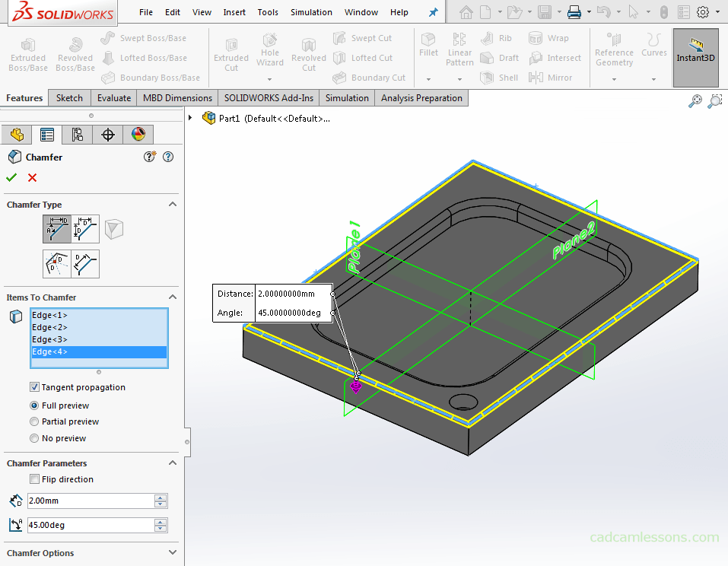Select Vertex chamfer type
The image size is (728, 566).
[114, 229]
